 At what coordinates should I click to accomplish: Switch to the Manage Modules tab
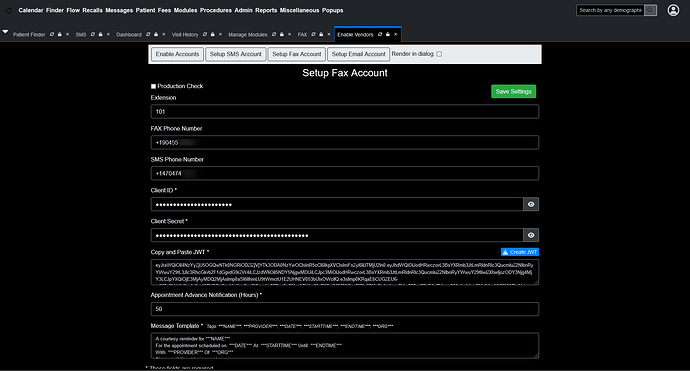coord(248,34)
